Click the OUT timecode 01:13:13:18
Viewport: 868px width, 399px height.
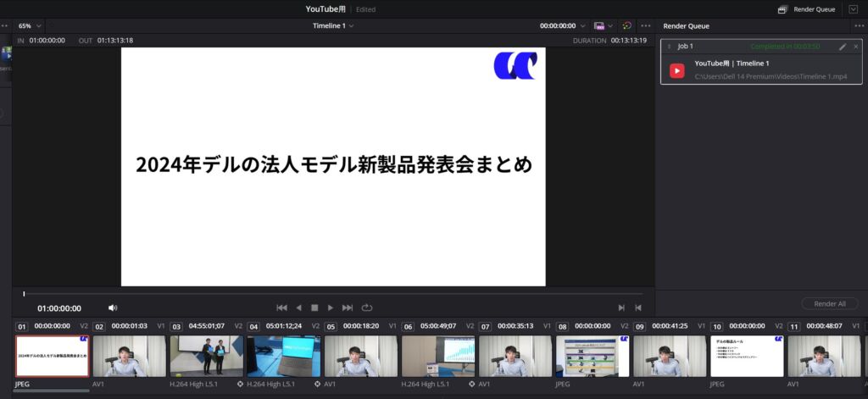click(115, 41)
